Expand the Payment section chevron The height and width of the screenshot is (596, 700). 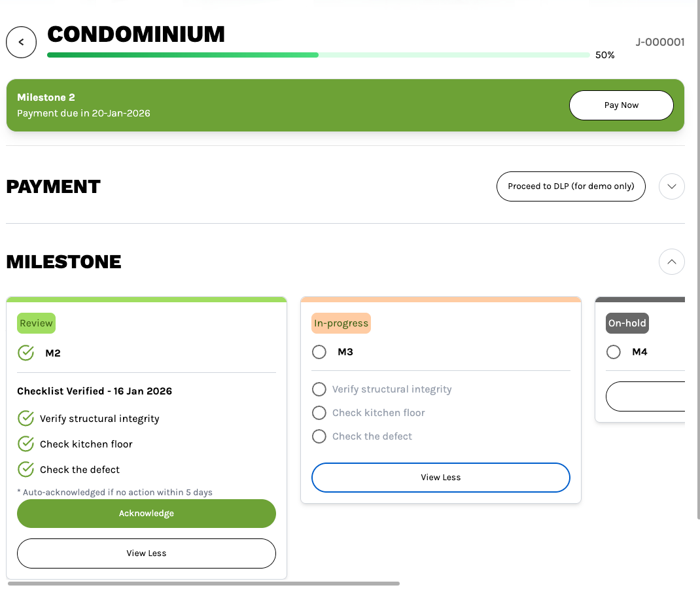[672, 186]
